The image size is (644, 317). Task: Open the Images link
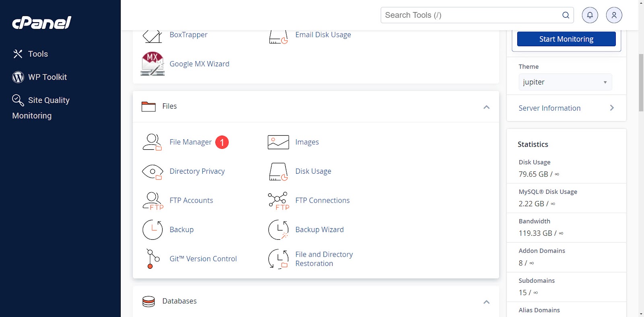[307, 142]
